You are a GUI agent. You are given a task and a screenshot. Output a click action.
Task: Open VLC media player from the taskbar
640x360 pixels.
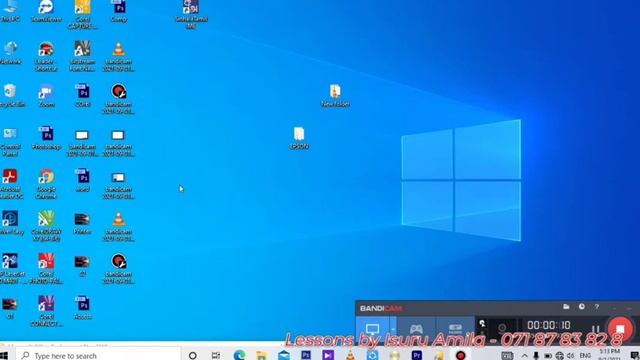click(350, 355)
